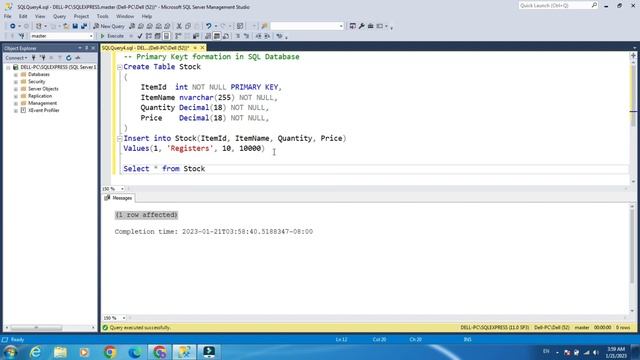Click Disconnect plug icon in Object Explorer
This screenshot has height=360, width=640.
pyautogui.click(x=42, y=58)
